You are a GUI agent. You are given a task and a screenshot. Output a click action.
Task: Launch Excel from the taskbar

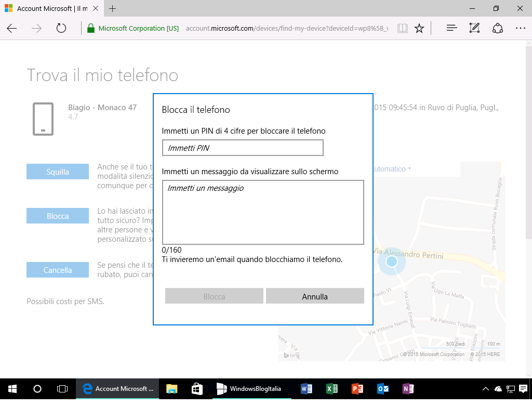(332, 389)
